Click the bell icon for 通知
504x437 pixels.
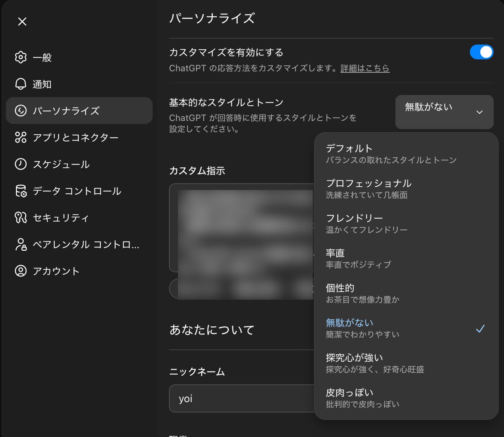pos(21,84)
